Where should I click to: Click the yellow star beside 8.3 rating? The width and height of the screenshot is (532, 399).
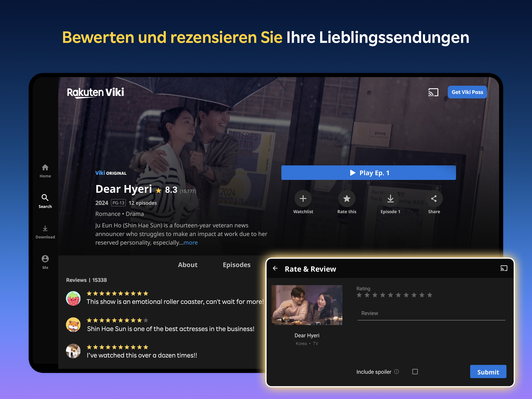[x=159, y=191]
